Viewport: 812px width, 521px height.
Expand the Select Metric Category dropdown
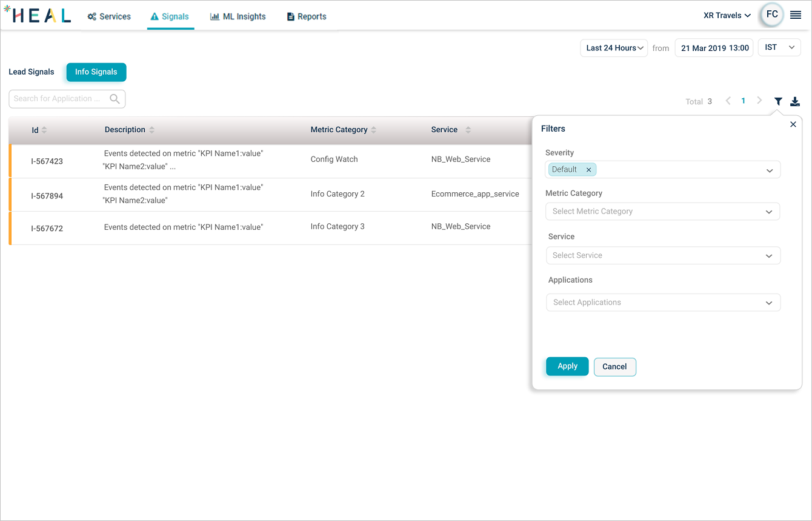663,211
